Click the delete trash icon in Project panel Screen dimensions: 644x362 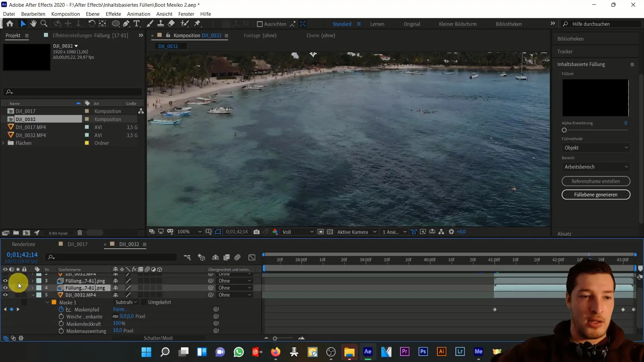coord(80,233)
